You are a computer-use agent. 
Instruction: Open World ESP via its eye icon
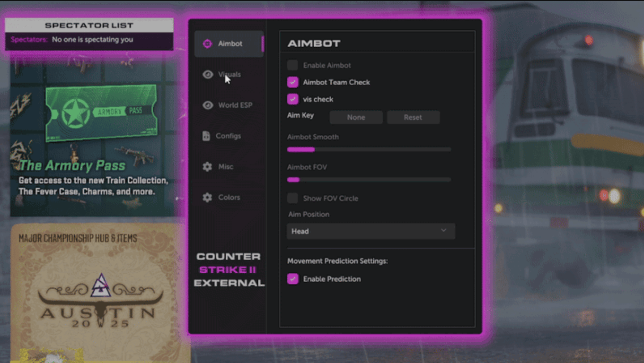[x=207, y=105]
